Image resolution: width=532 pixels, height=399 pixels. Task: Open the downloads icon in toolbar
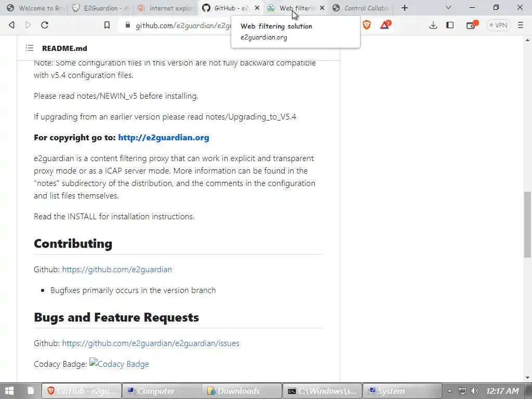pos(433,25)
